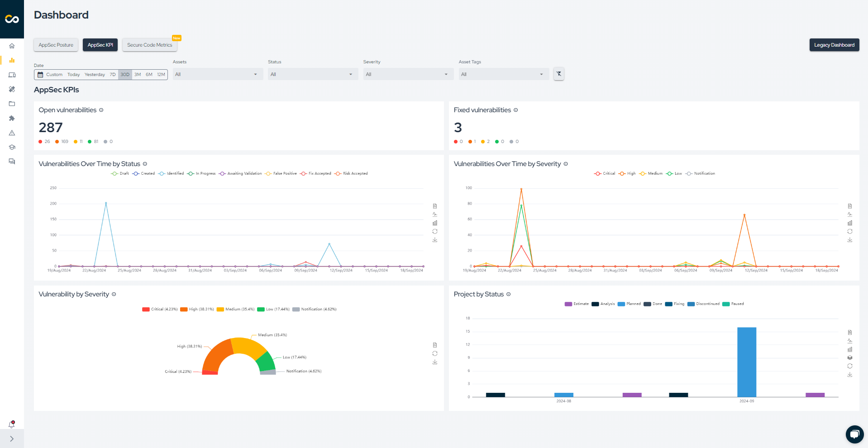Switch to the AppSec KPI tab
This screenshot has height=448, width=868.
(100, 45)
